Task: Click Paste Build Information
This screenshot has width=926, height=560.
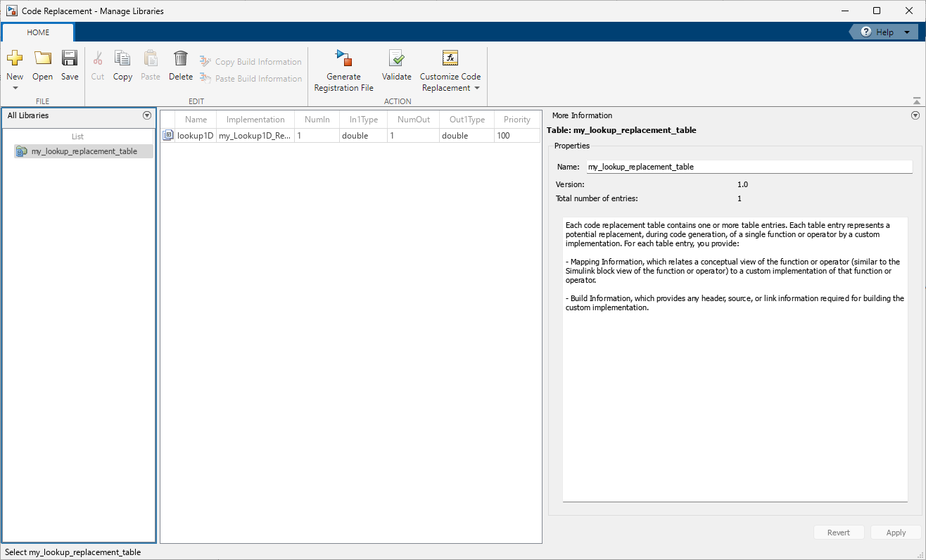Action: coord(250,79)
